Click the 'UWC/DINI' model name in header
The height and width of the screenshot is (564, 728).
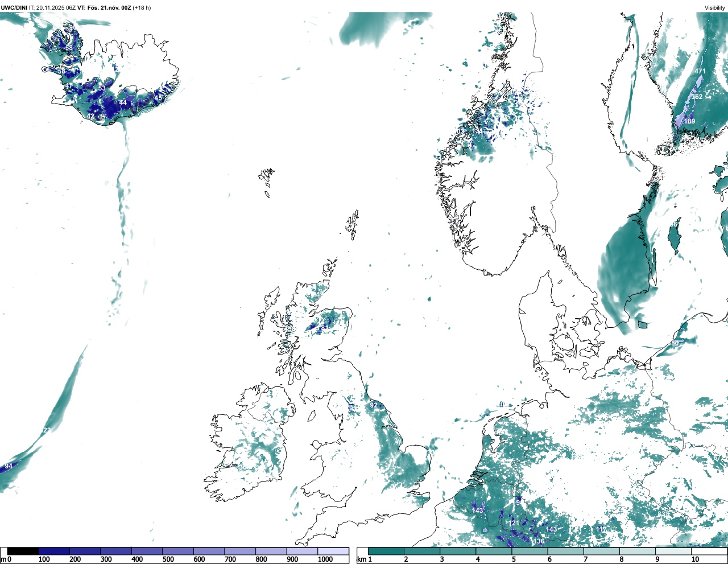pyautogui.click(x=14, y=8)
